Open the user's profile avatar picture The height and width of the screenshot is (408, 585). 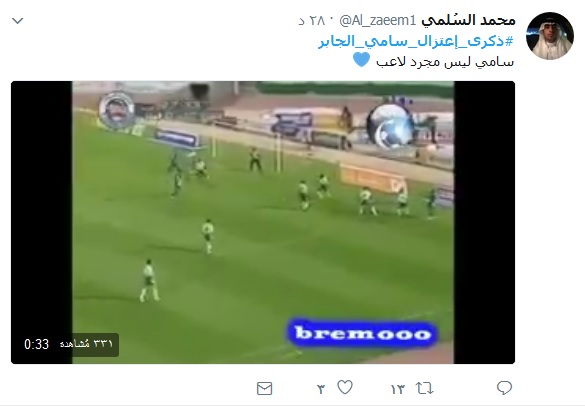coord(550,36)
